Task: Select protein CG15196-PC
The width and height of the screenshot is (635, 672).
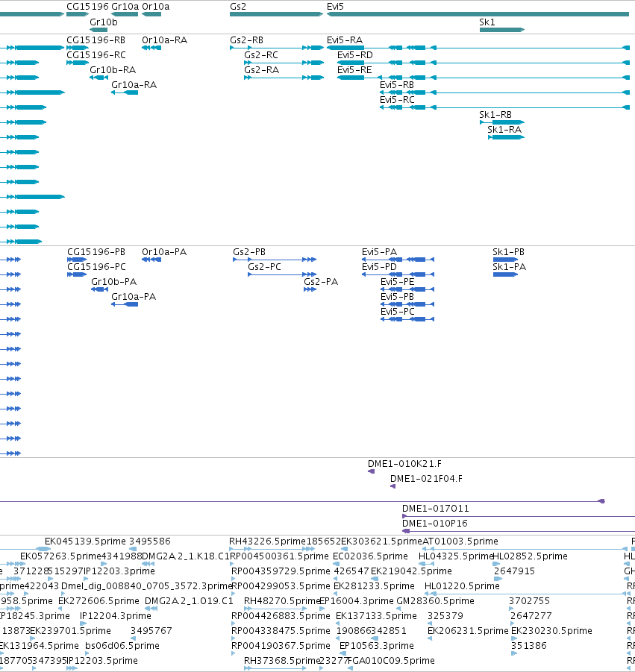Action: (x=96, y=267)
